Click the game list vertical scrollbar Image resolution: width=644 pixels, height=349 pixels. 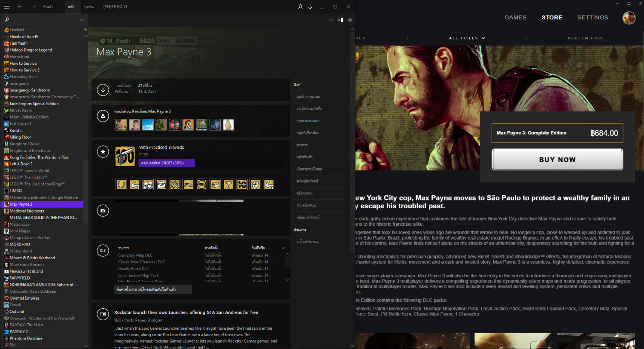(x=85, y=191)
